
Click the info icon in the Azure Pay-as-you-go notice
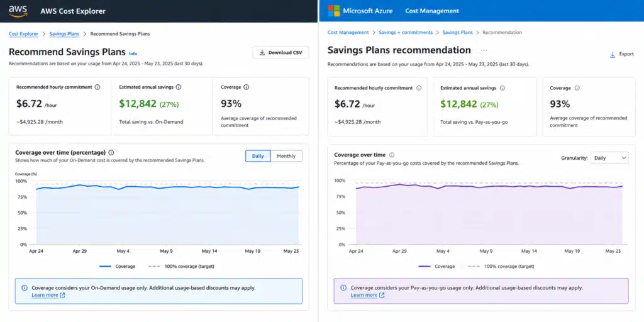click(x=343, y=288)
